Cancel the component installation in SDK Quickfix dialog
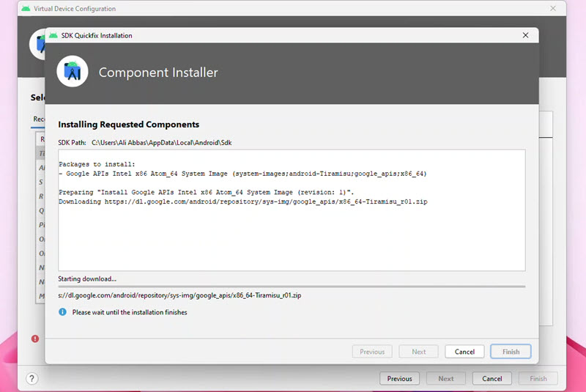 (464, 352)
